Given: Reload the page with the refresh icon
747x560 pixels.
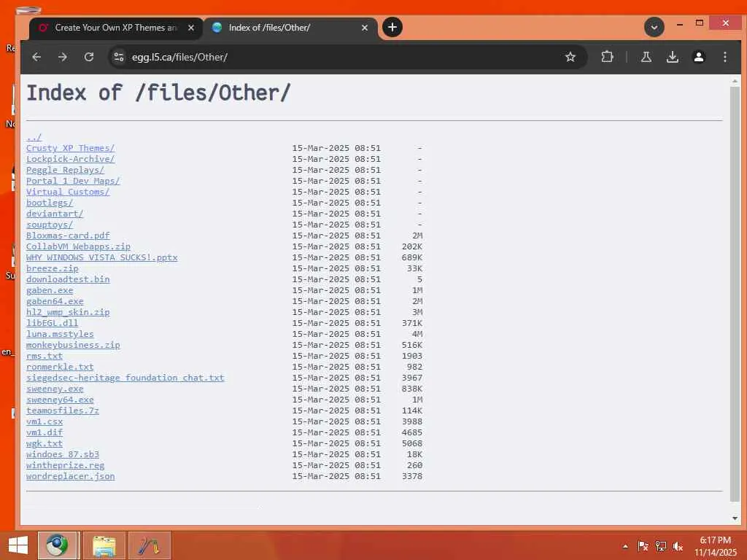Looking at the screenshot, I should (x=88, y=57).
